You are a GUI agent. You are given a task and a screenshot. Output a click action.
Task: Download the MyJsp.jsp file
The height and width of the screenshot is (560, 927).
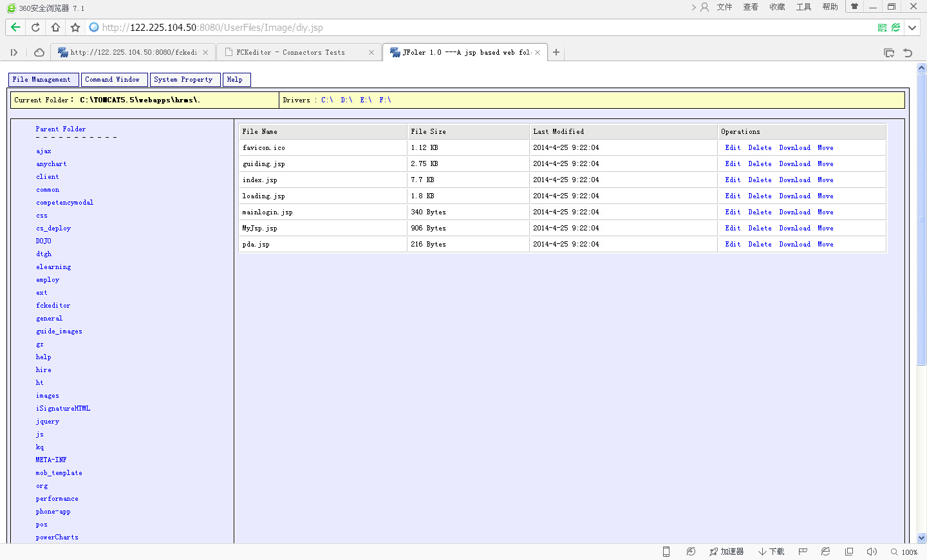[x=795, y=229]
